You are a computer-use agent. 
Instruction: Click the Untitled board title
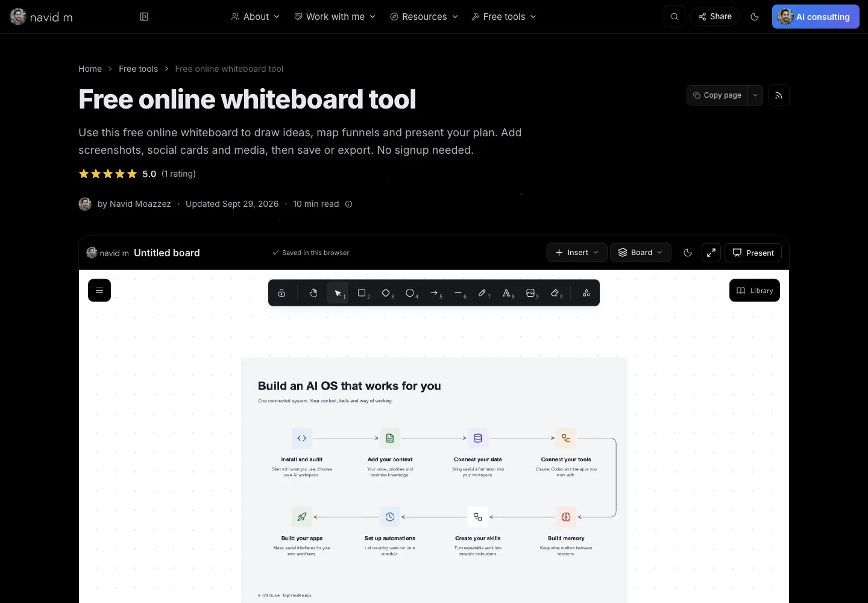tap(167, 253)
